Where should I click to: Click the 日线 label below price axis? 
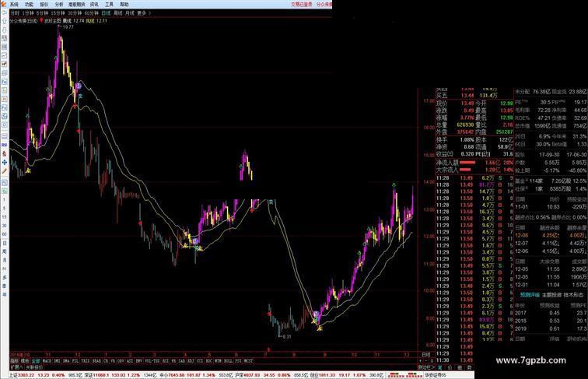click(426, 354)
